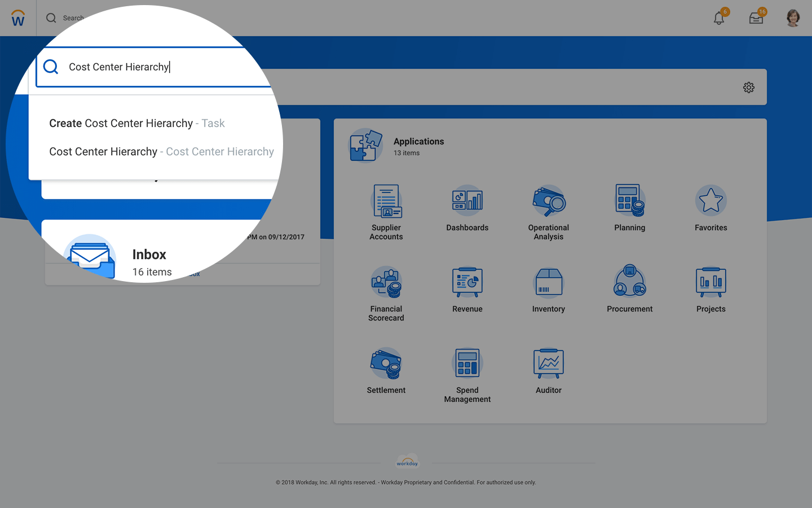Open the Inventory application
Viewport: 812px width, 508px height.
pos(548,282)
